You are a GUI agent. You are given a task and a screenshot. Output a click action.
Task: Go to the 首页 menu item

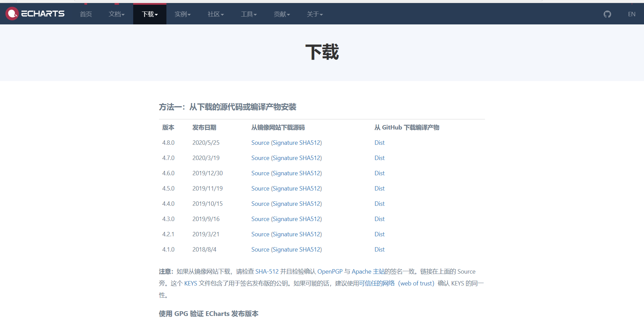point(85,14)
